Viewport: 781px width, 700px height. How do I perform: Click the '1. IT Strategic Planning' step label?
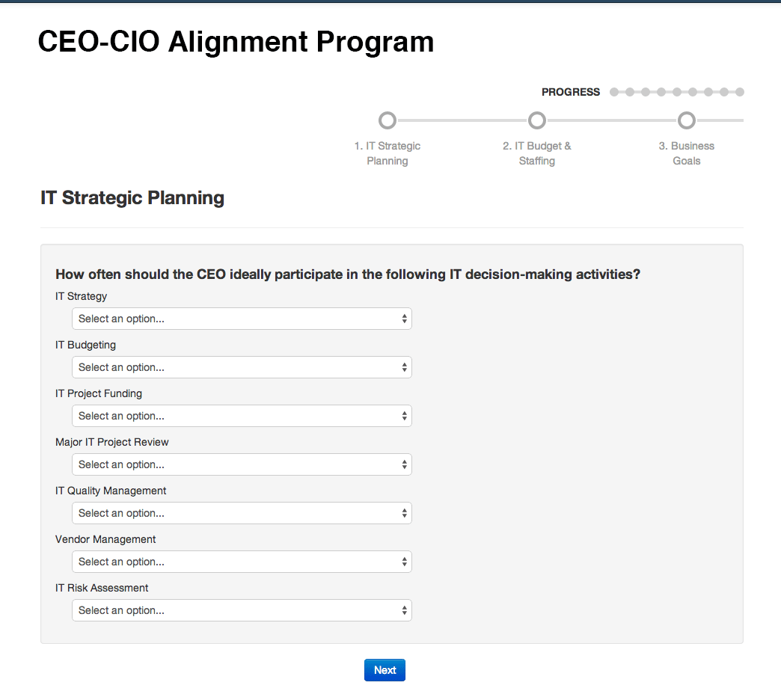coord(387,153)
